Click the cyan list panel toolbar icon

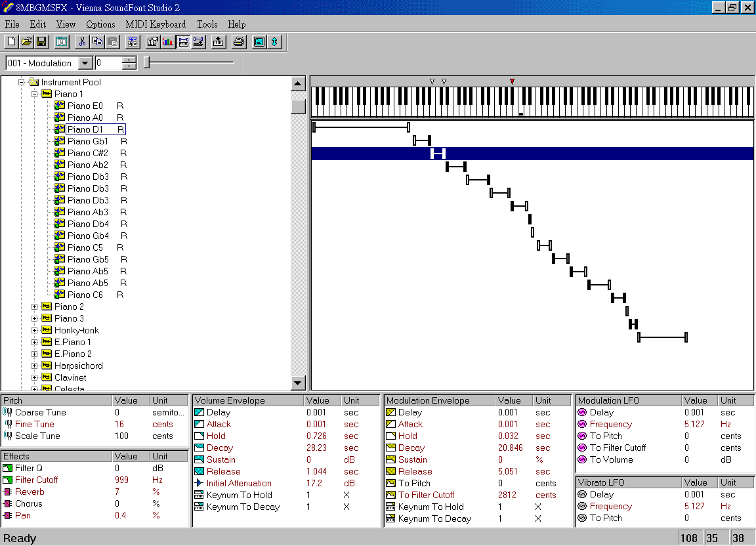tap(259, 42)
